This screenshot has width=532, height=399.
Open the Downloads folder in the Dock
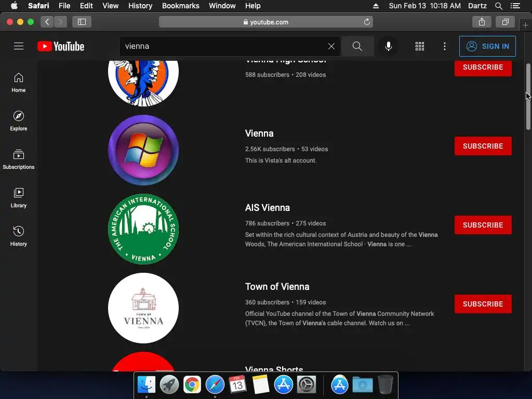pos(362,385)
